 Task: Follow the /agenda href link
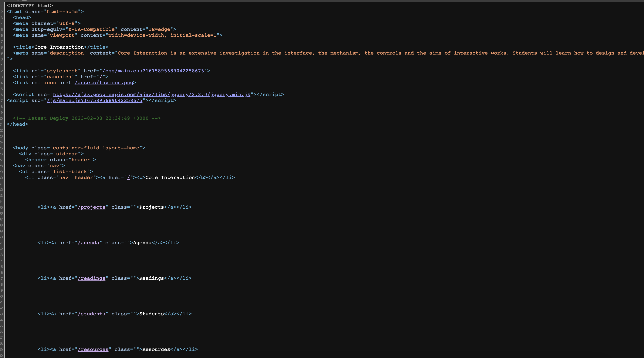tap(88, 243)
